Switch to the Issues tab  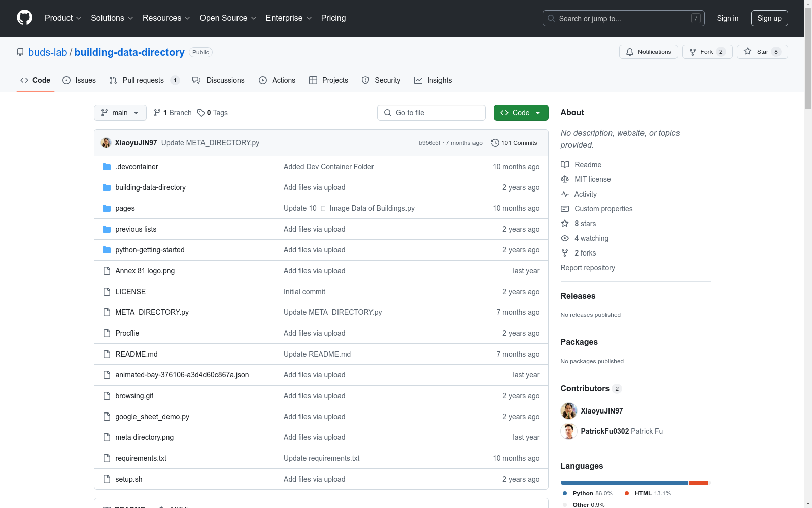pyautogui.click(x=79, y=80)
